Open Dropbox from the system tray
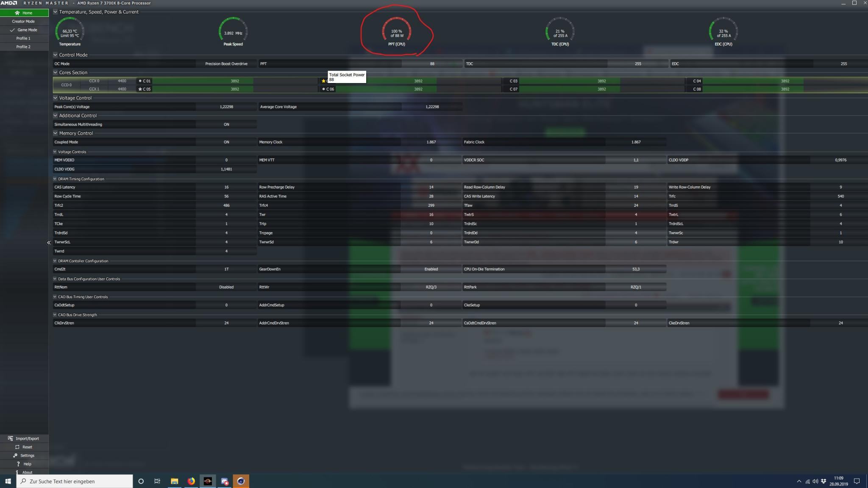Image resolution: width=868 pixels, height=488 pixels. pos(823,481)
